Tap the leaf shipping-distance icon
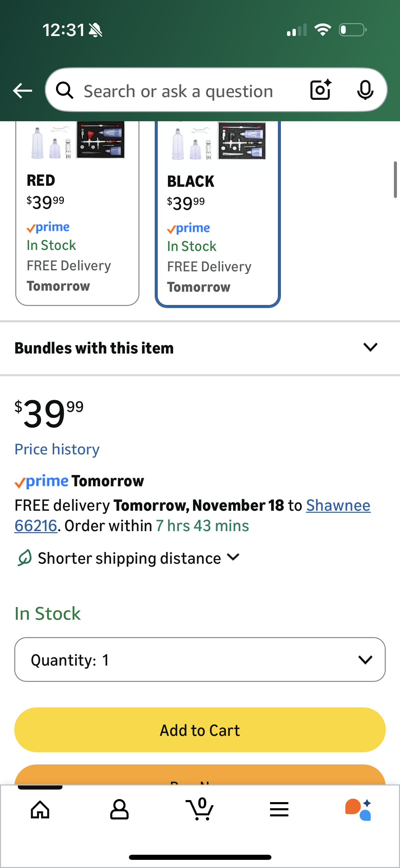Viewport: 400px width, 868px height. (x=24, y=558)
